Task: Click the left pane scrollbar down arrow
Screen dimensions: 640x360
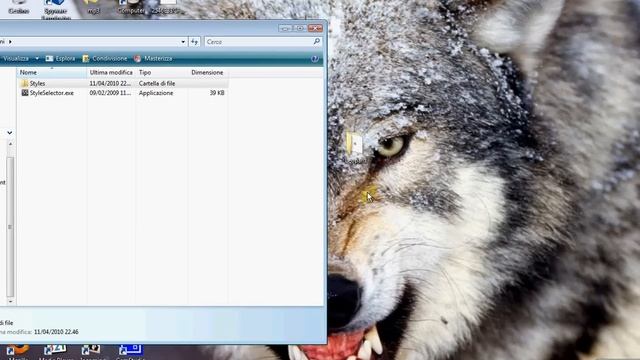Action: point(10,301)
